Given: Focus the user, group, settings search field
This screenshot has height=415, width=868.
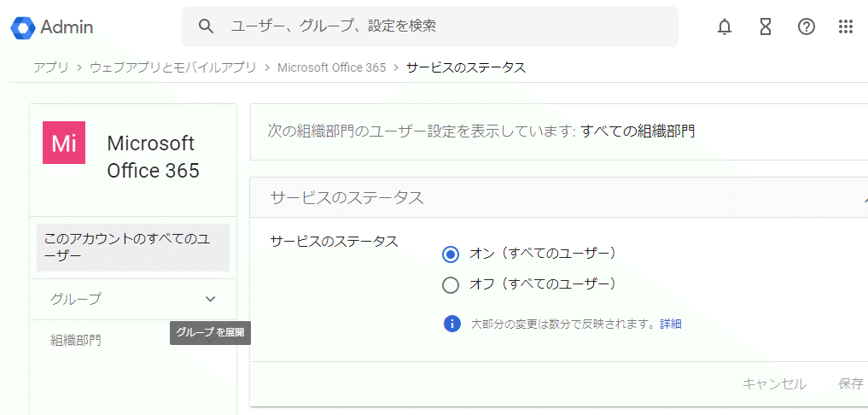Looking at the screenshot, I should pyautogui.click(x=429, y=26).
